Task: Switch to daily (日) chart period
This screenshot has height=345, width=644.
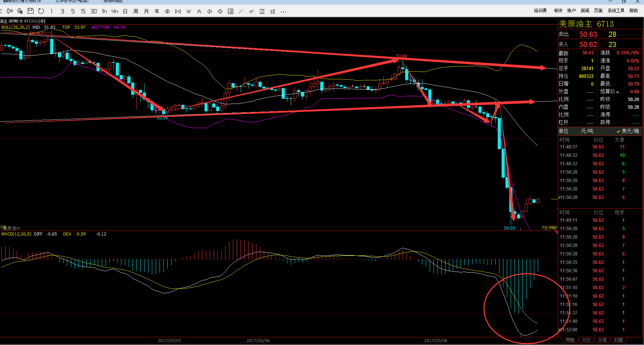Action: click(x=125, y=11)
